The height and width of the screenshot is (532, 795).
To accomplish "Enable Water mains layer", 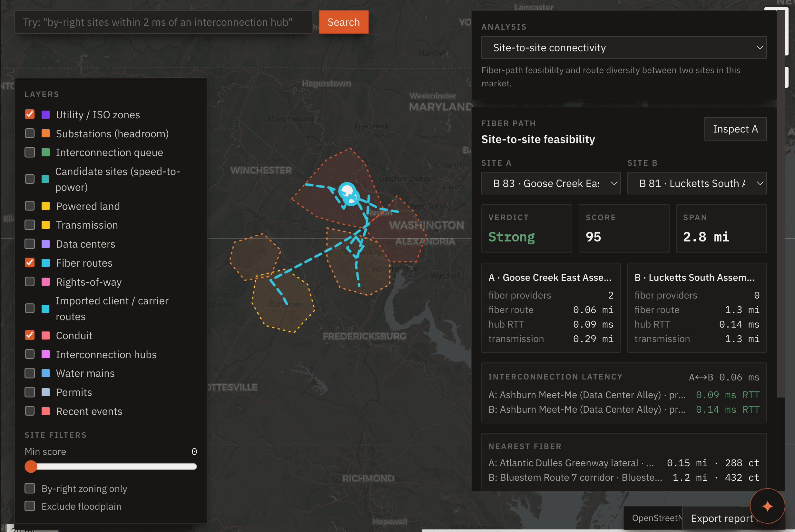I will pyautogui.click(x=30, y=373).
